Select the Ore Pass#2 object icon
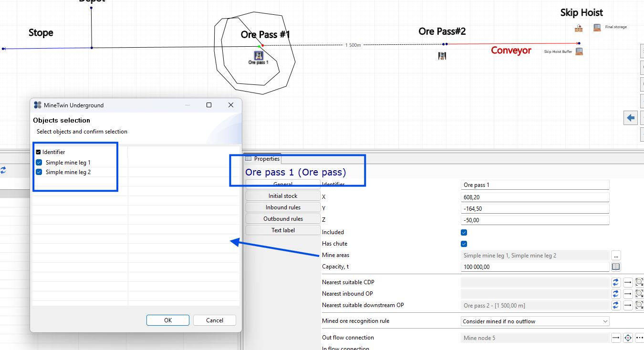Screen dimensions: 644x350 pos(442,56)
